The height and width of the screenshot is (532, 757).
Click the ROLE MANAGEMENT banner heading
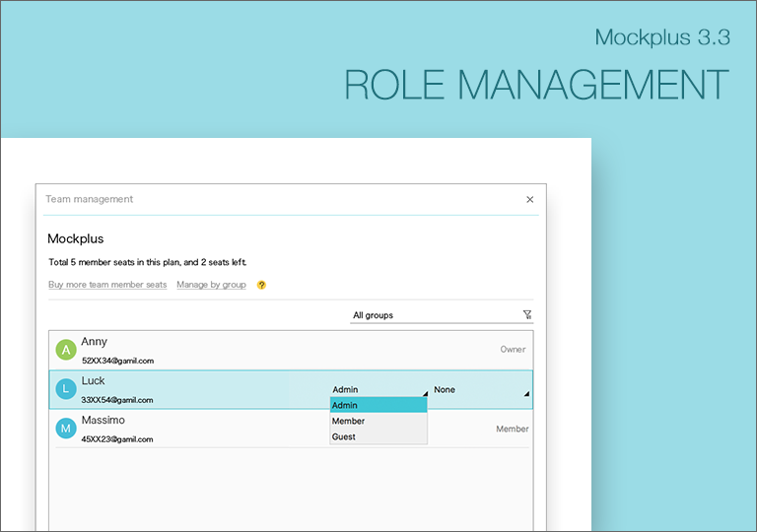[536, 85]
